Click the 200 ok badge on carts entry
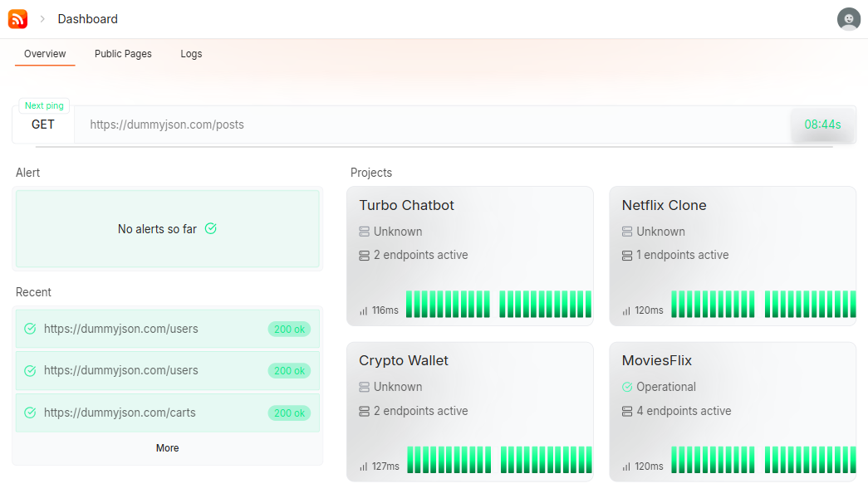This screenshot has height=503, width=868. (289, 413)
